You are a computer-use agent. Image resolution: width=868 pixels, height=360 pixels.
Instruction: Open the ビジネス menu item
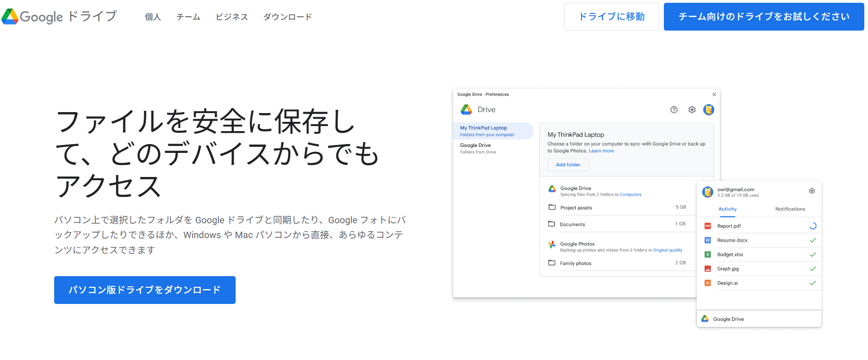[x=231, y=17]
